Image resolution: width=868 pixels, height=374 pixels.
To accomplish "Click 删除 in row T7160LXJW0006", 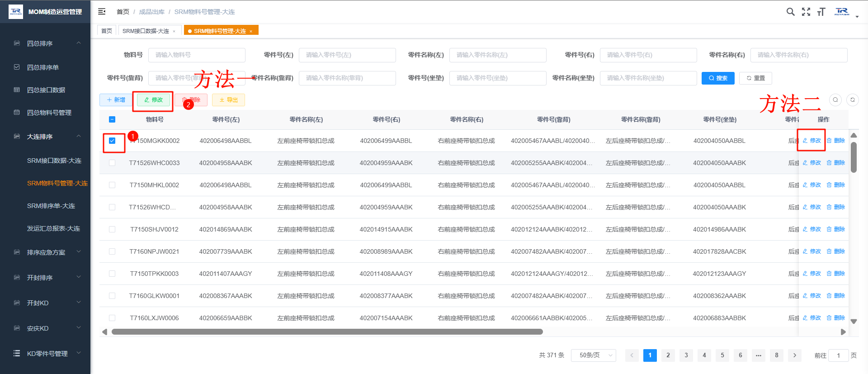I will coord(836,318).
